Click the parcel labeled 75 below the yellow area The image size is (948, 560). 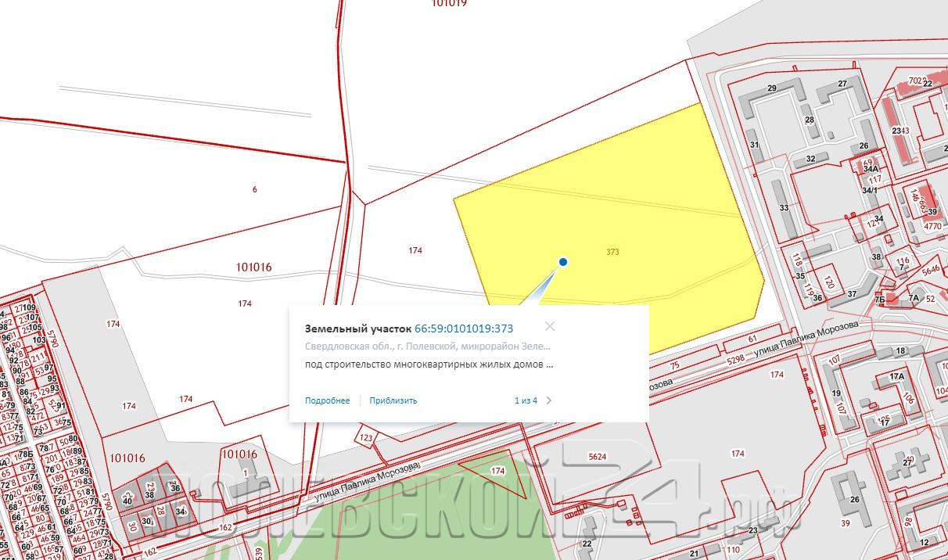coord(674,364)
